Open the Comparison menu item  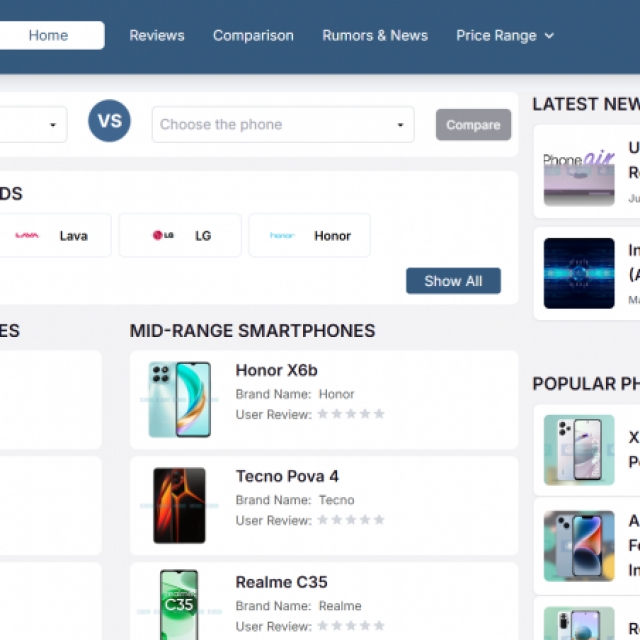pos(253,36)
